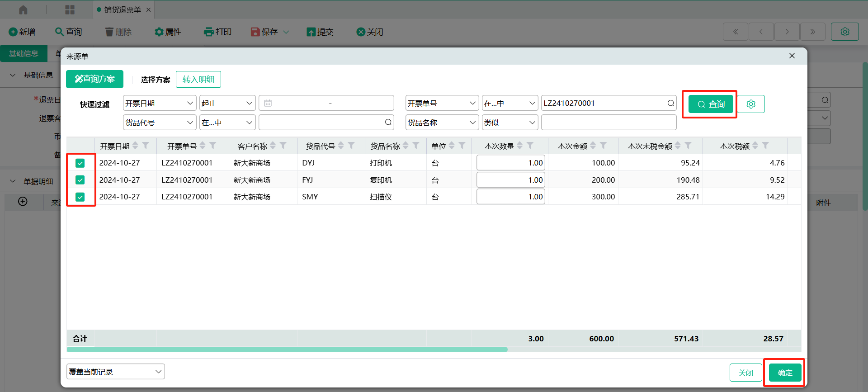Screen dimensions: 868x392
Task: Click the date range input field
Action: click(326, 103)
